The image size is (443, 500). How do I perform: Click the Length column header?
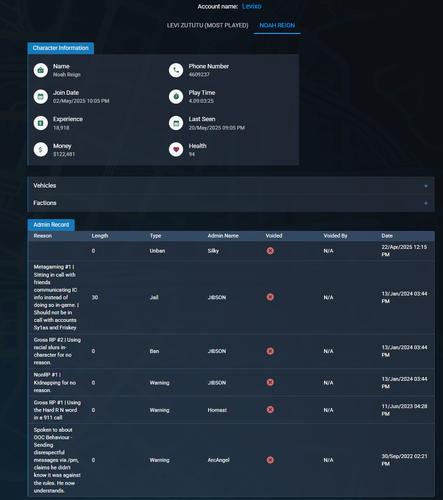click(x=100, y=236)
